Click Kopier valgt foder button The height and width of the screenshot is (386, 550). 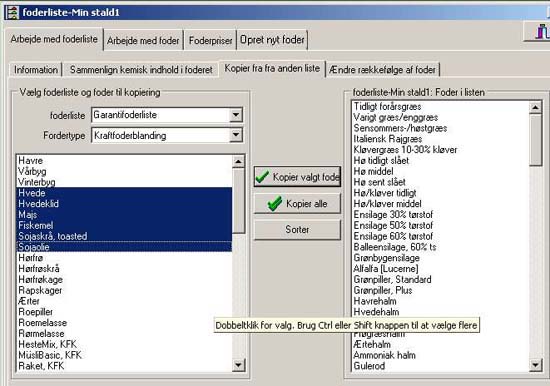click(297, 177)
